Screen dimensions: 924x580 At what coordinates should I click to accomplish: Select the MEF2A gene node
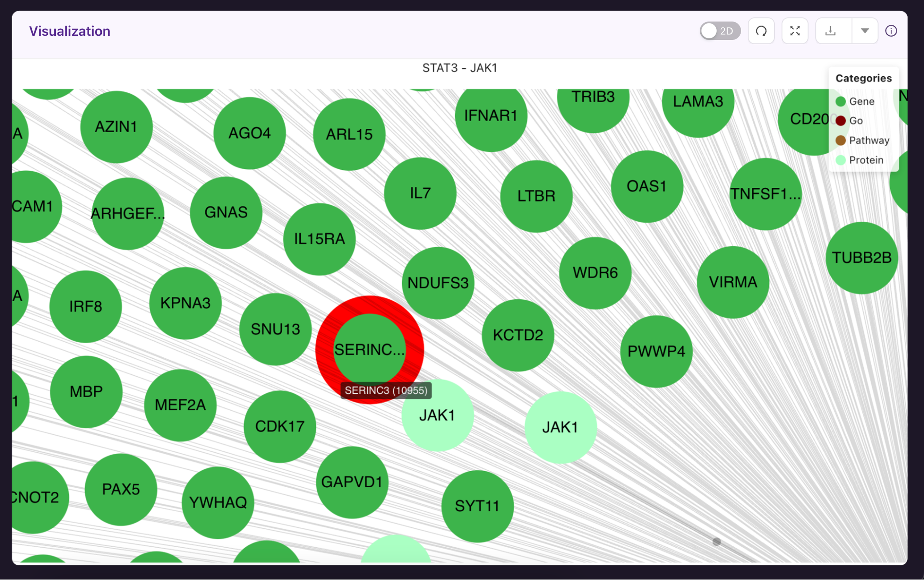[x=180, y=405]
